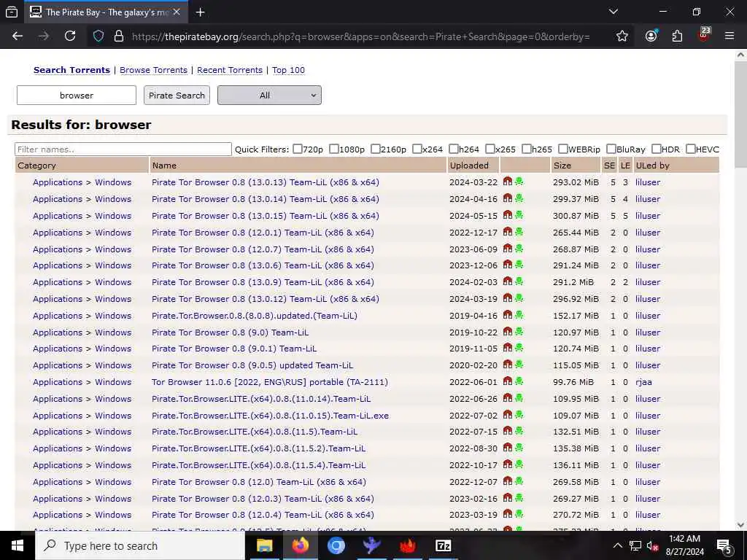
Task: Click the Pirate Search button
Action: click(x=177, y=96)
